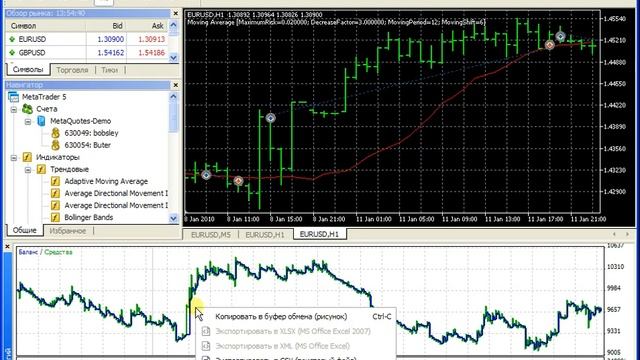Click Market Watch scrollbar down arrow

173,58
